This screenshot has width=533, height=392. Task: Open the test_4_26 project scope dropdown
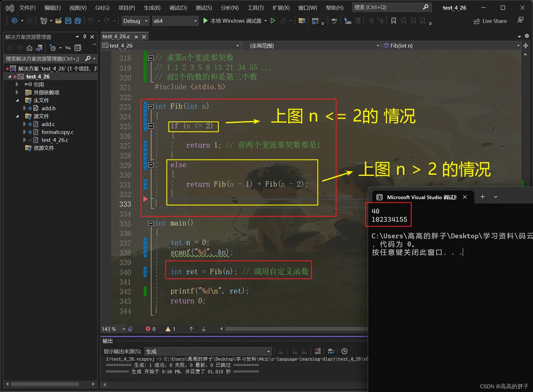coord(171,46)
